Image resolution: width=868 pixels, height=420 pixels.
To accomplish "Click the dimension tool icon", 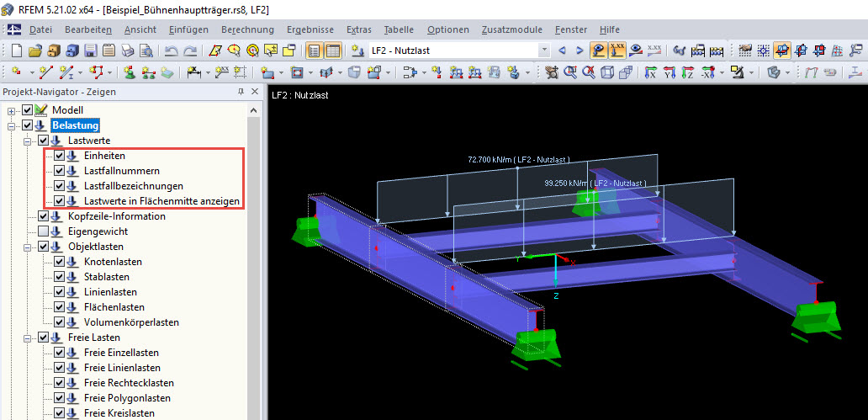I will [x=193, y=72].
